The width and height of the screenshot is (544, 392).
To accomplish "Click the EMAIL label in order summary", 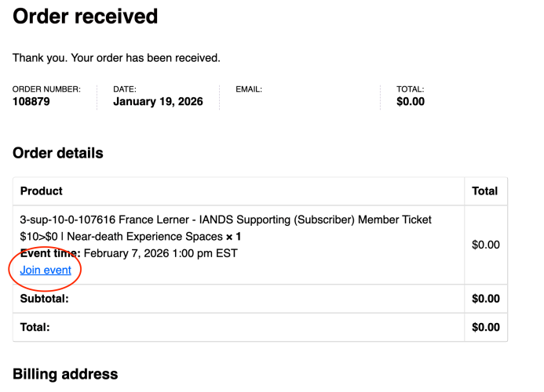I will pos(249,89).
